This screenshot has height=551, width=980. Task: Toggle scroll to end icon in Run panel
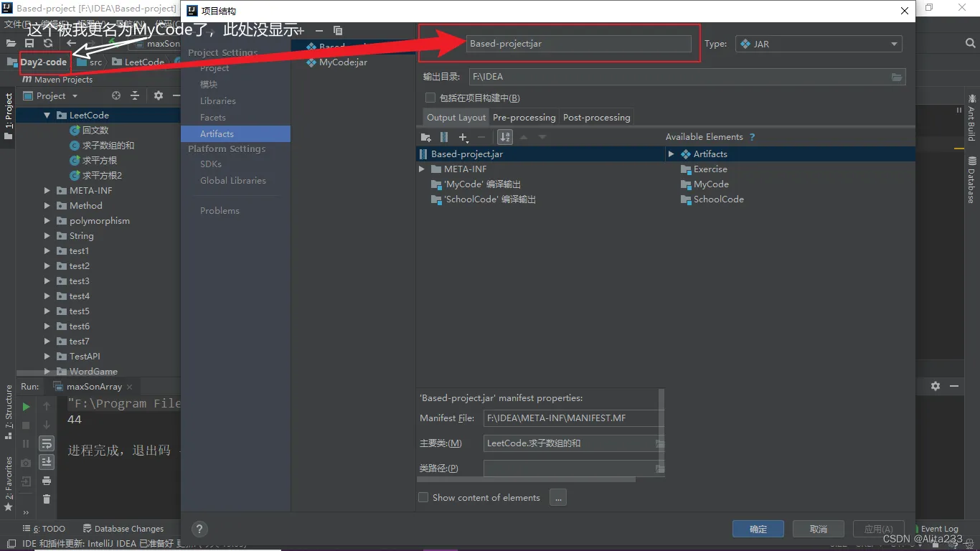[47, 462]
